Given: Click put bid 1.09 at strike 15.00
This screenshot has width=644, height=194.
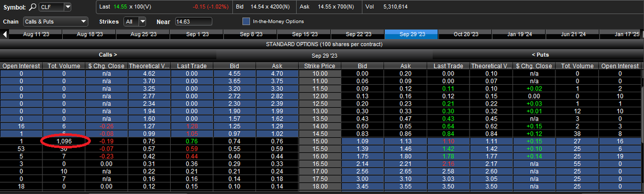Looking at the screenshot, I should pyautogui.click(x=363, y=141).
